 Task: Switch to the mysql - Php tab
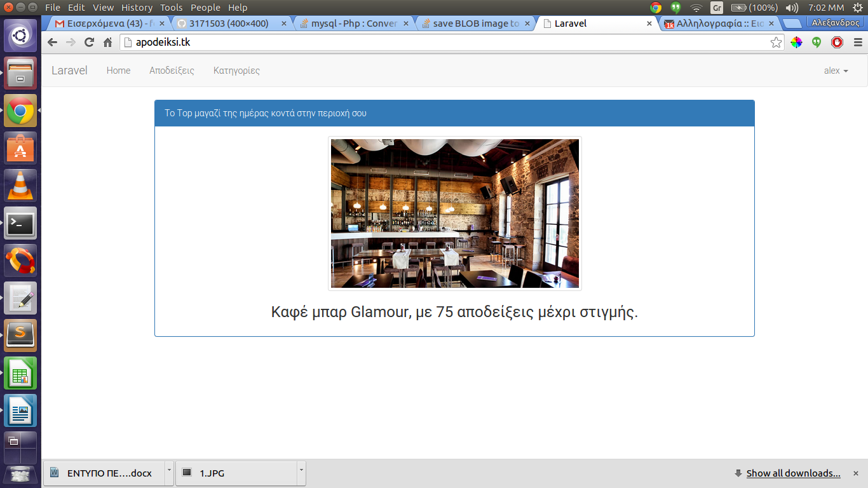point(353,24)
